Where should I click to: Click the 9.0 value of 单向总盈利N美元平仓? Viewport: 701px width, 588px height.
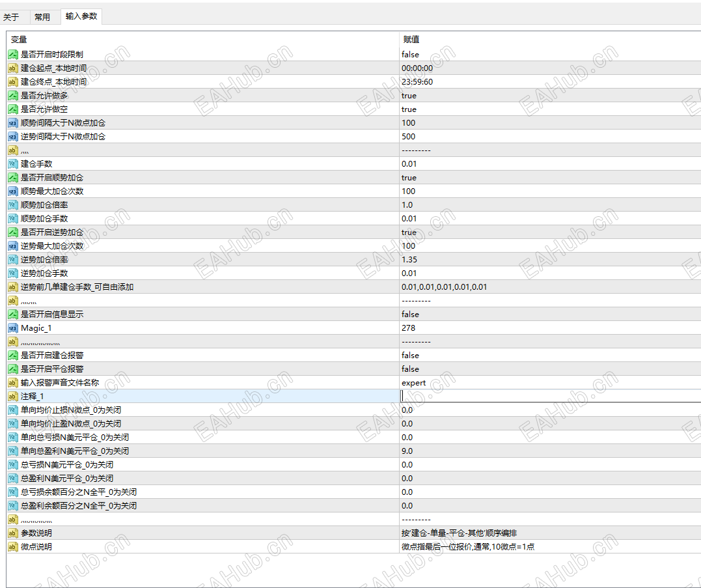pyautogui.click(x=407, y=451)
